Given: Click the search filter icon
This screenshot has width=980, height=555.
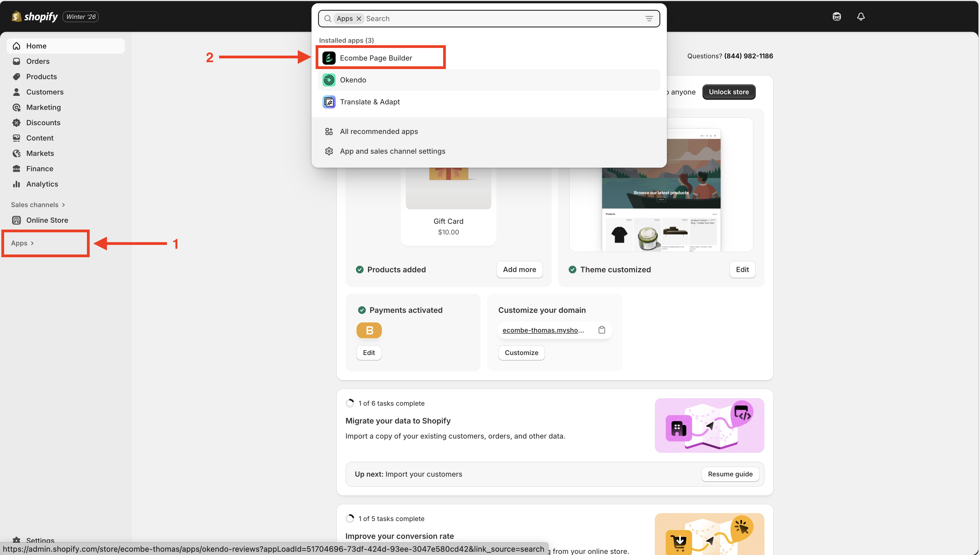Looking at the screenshot, I should coord(649,19).
